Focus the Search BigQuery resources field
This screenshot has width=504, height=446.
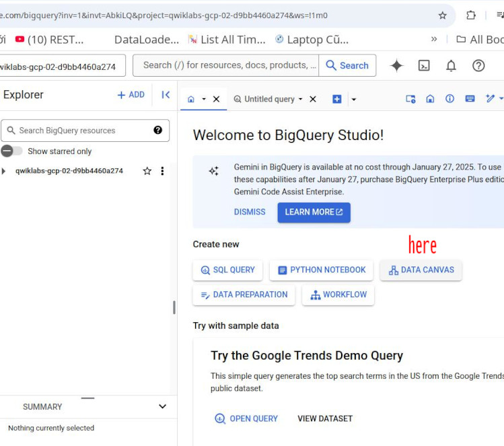85,131
